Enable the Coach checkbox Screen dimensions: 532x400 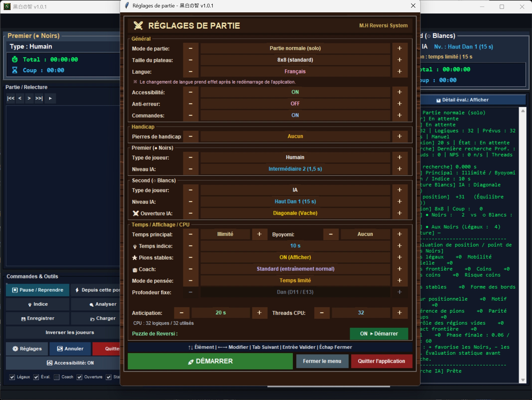pyautogui.click(x=57, y=377)
